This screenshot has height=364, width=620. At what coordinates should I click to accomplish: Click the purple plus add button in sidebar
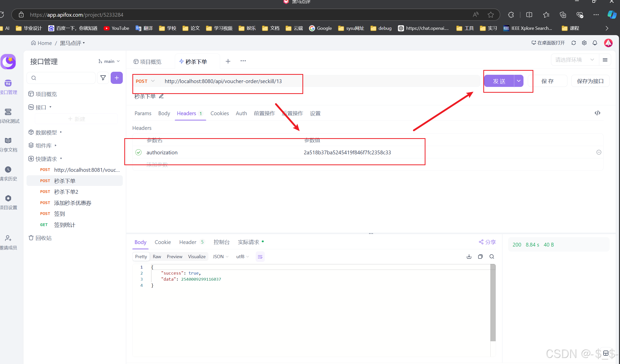click(x=116, y=78)
